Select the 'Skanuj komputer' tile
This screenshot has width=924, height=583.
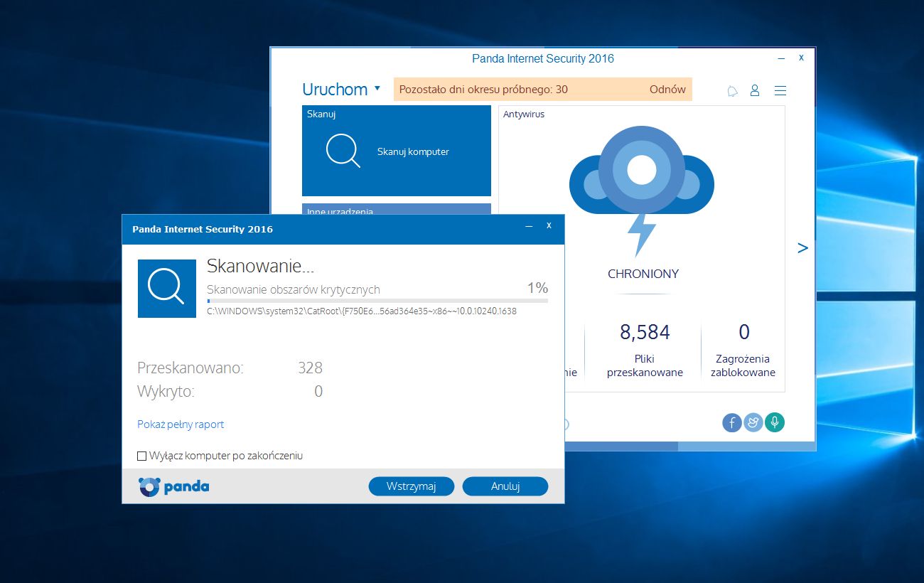click(x=412, y=151)
